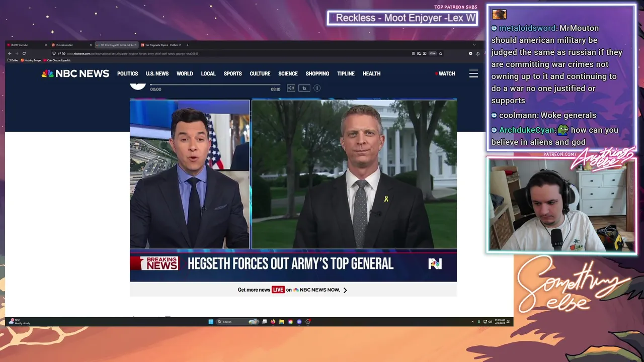Click the Breaking News video thumbnail
Viewport: 644px width, 362px height.
(293, 190)
